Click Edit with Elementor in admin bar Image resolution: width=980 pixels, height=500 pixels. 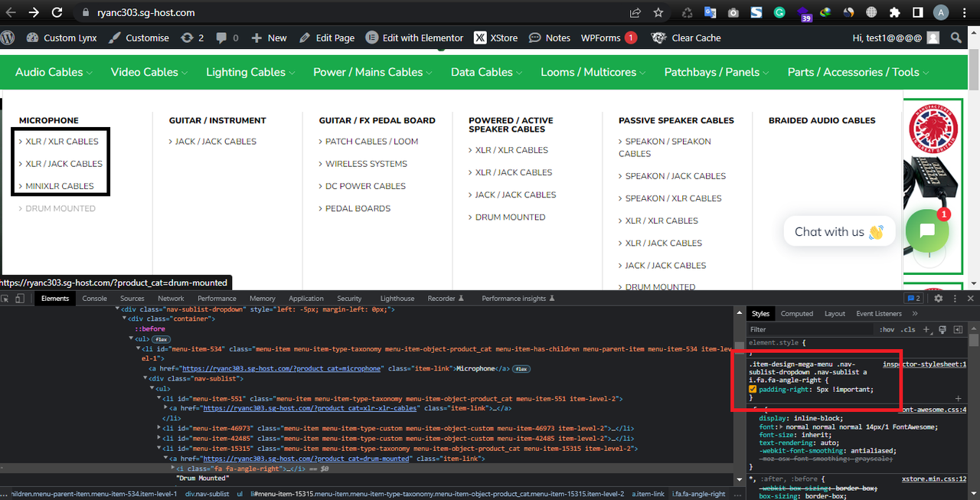[x=414, y=38]
